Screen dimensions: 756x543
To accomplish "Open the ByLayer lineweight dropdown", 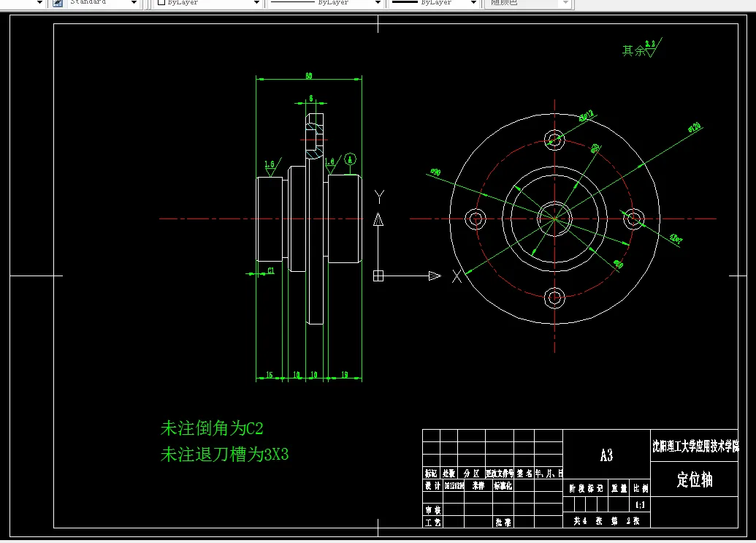I will [473, 2].
